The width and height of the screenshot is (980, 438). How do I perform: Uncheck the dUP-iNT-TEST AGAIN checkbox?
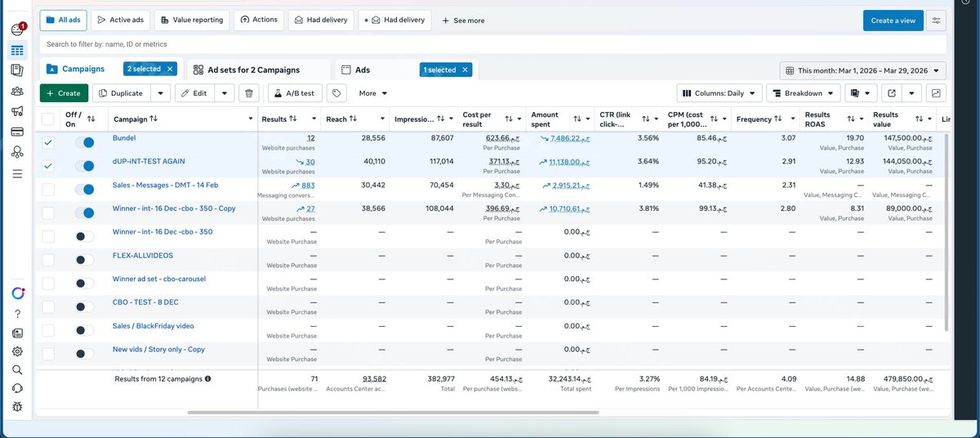pyautogui.click(x=48, y=166)
